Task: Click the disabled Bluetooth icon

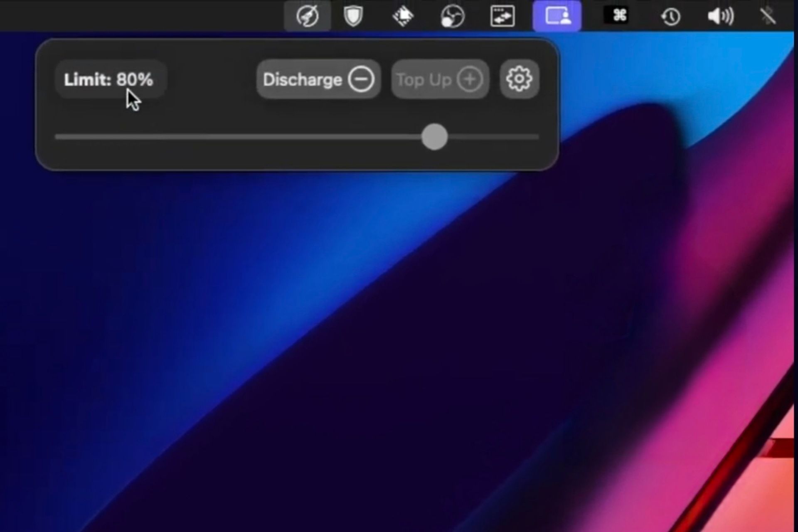Action: click(x=768, y=17)
